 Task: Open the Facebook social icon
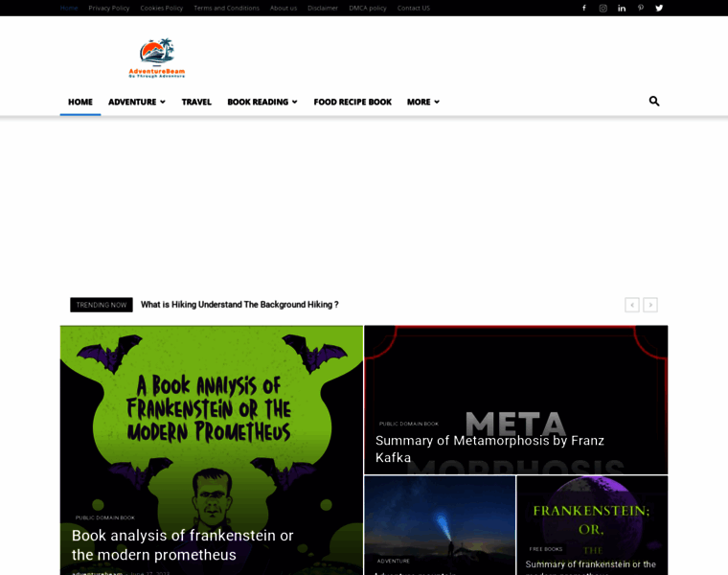(584, 8)
